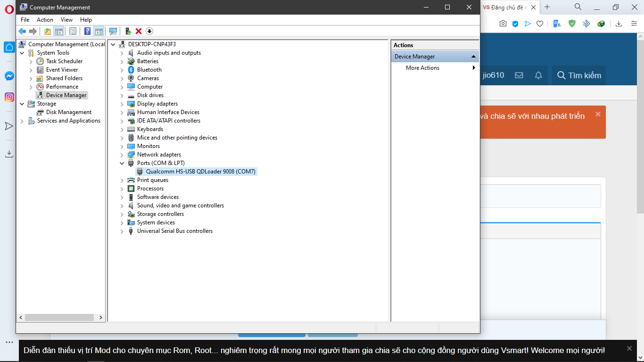Image resolution: width=644 pixels, height=362 pixels.
Task: Open the blue Help icon in toolbar
Action: pos(87,31)
